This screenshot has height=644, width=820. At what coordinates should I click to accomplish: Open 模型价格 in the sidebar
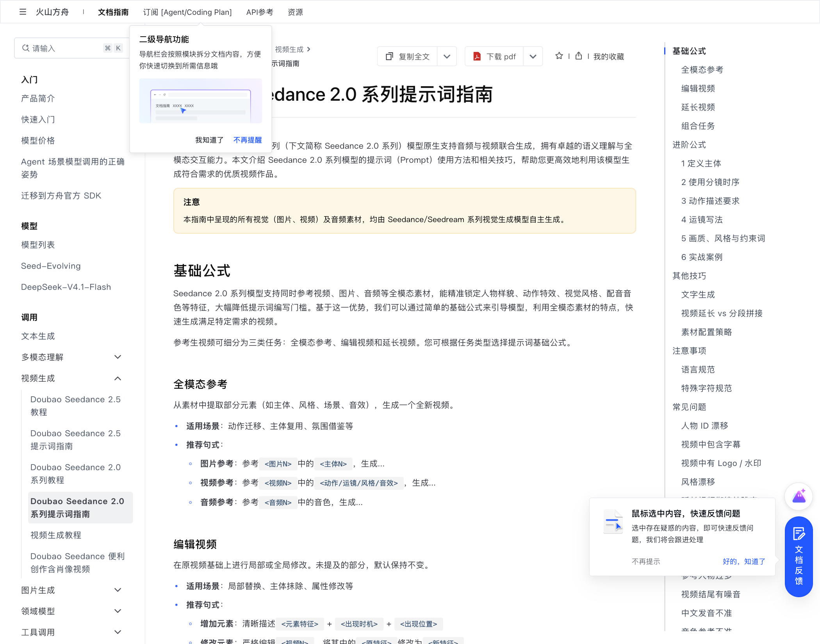pyautogui.click(x=38, y=141)
